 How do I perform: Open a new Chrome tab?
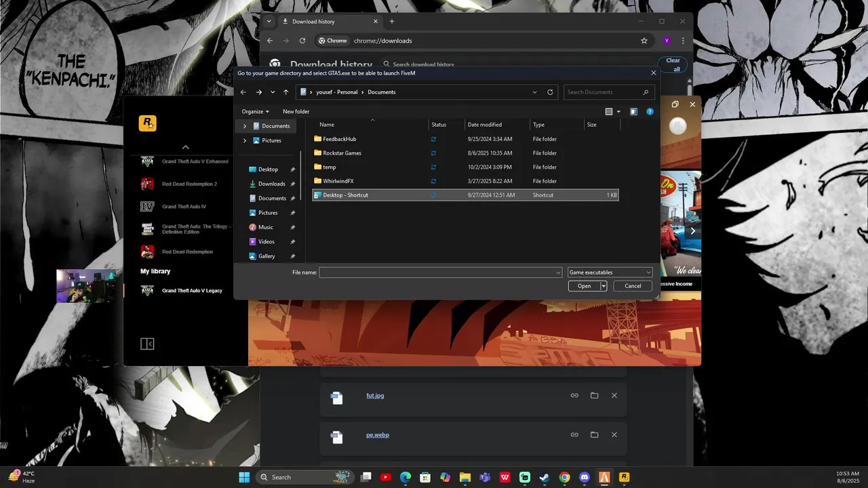click(x=391, y=22)
